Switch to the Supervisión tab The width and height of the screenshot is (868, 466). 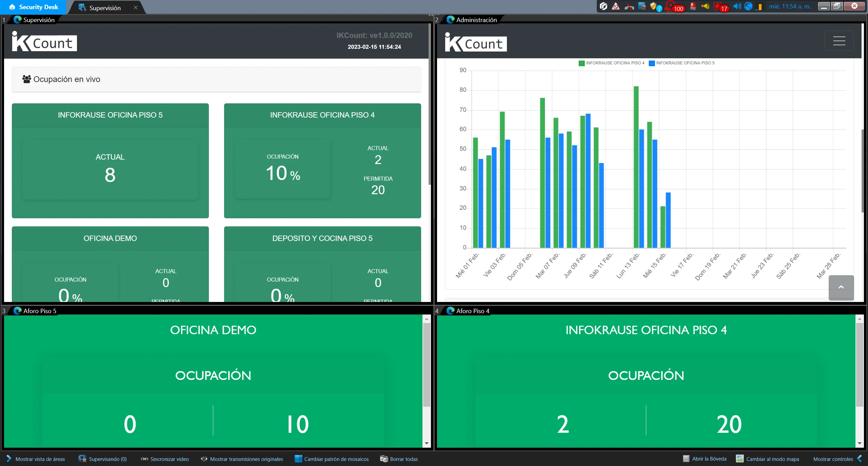(x=104, y=8)
